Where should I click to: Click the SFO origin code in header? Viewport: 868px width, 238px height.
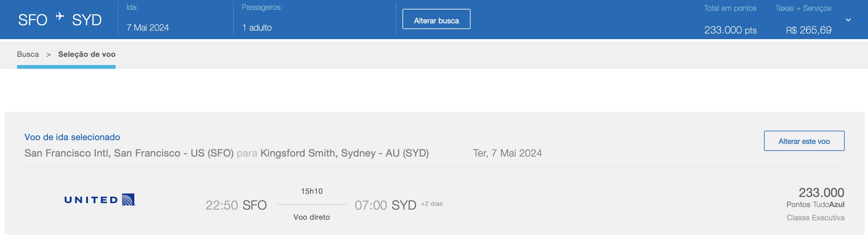click(33, 20)
